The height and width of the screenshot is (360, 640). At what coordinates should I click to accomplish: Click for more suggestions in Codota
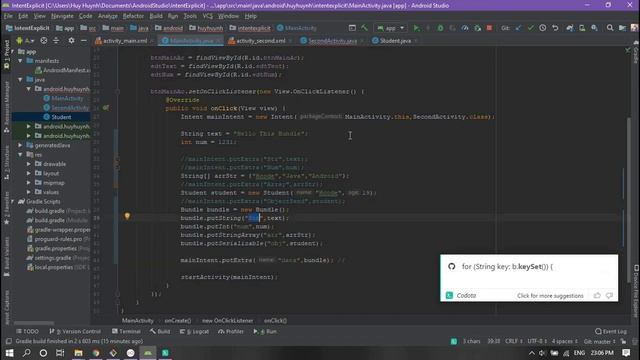tap(550, 296)
